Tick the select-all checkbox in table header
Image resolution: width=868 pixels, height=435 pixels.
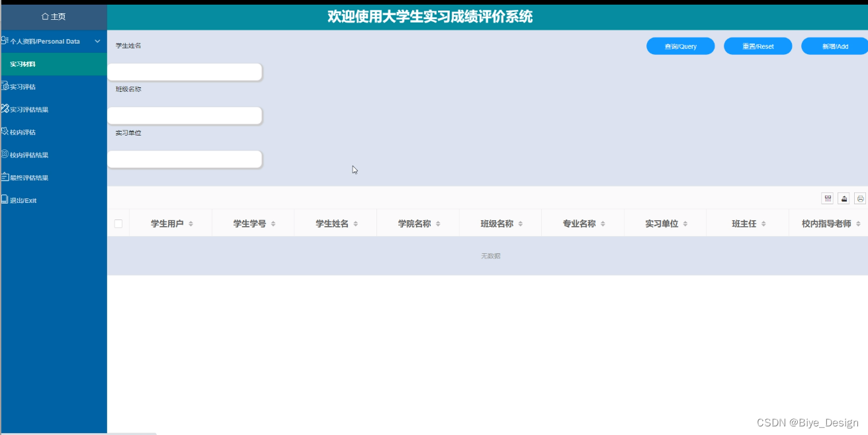click(x=118, y=224)
